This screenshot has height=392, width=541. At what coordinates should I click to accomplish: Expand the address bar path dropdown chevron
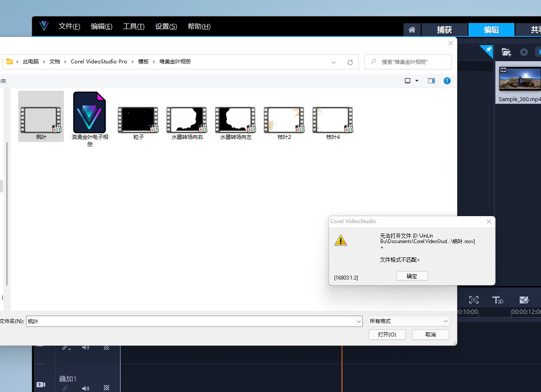click(x=334, y=62)
